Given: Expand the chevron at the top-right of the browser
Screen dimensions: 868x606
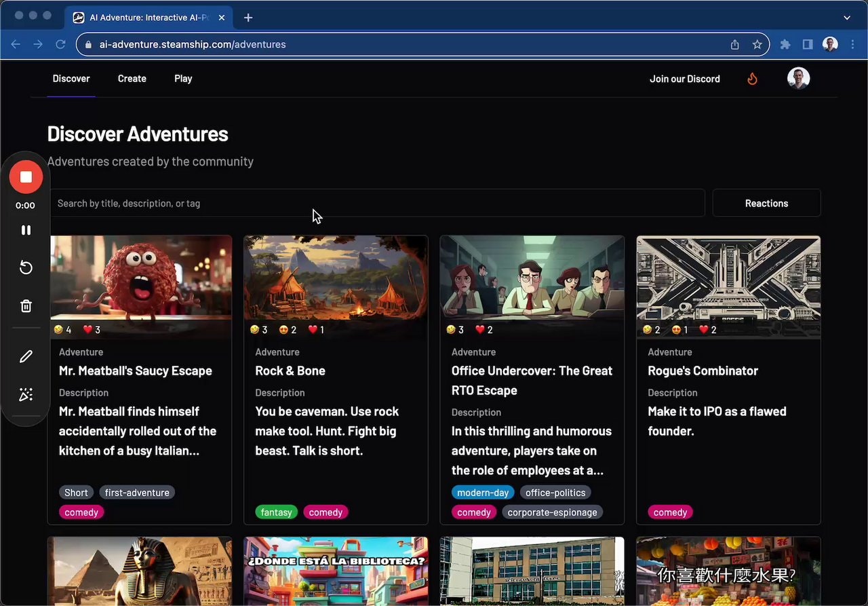Looking at the screenshot, I should point(846,16).
